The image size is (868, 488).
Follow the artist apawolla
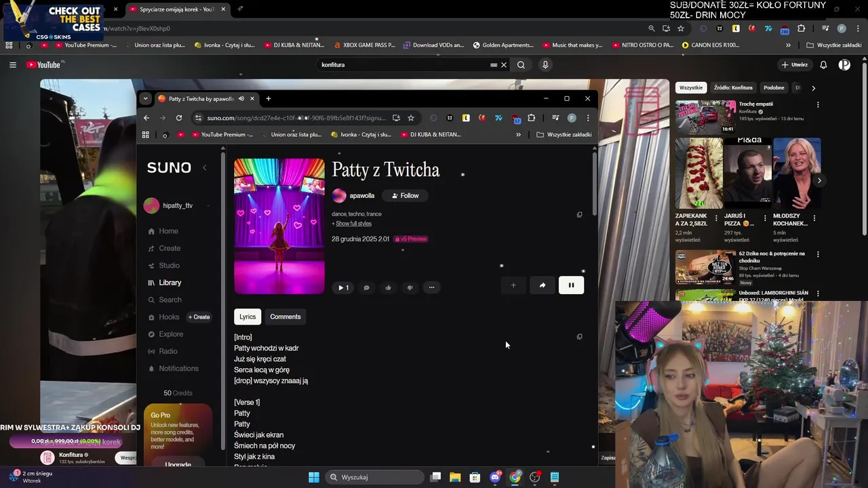406,196
